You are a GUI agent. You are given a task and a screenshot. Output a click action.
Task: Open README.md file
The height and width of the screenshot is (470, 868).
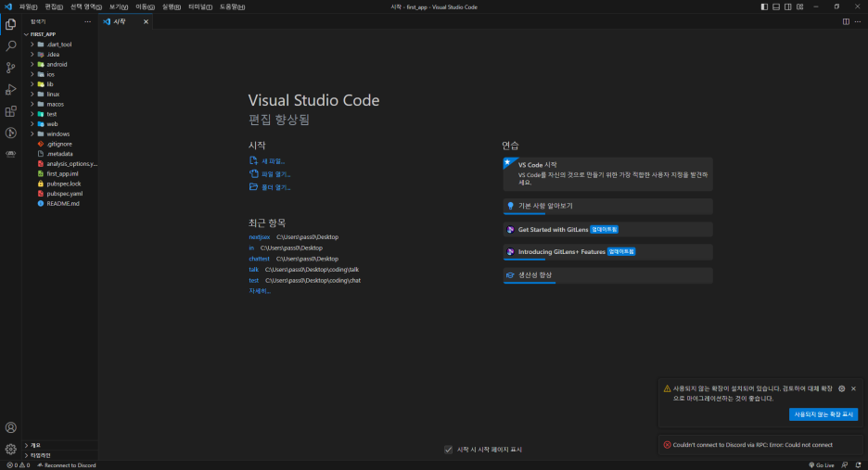tap(59, 204)
